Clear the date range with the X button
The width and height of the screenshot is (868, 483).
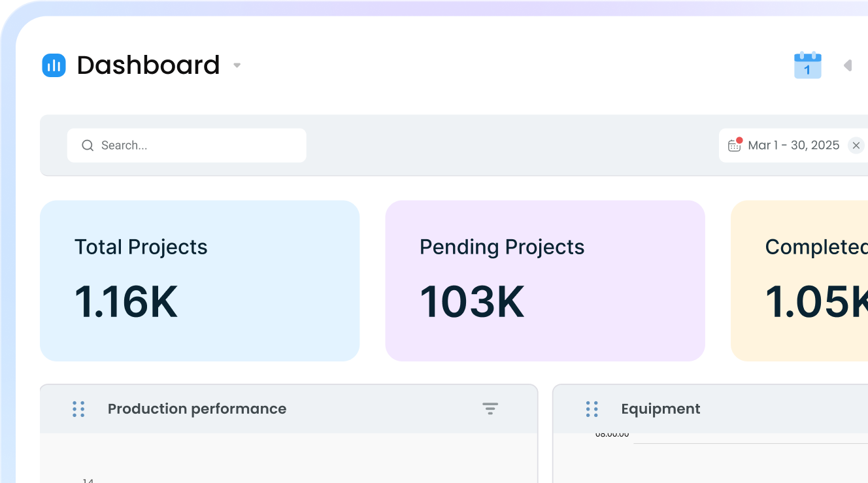[856, 145]
